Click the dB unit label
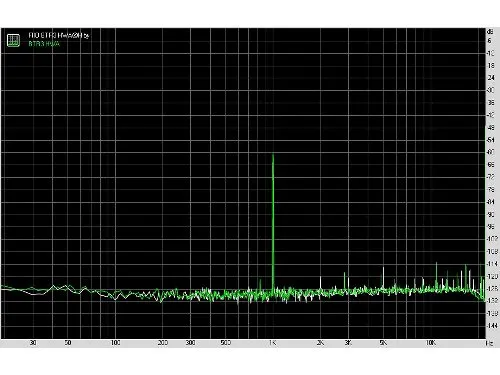Viewport: 500px width, 375px height. click(x=490, y=32)
